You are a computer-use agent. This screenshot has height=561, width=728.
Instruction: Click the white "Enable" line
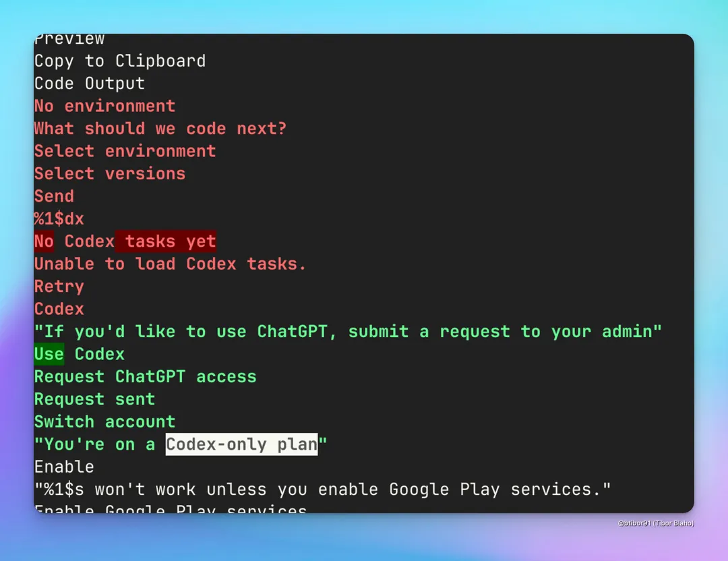pos(64,467)
